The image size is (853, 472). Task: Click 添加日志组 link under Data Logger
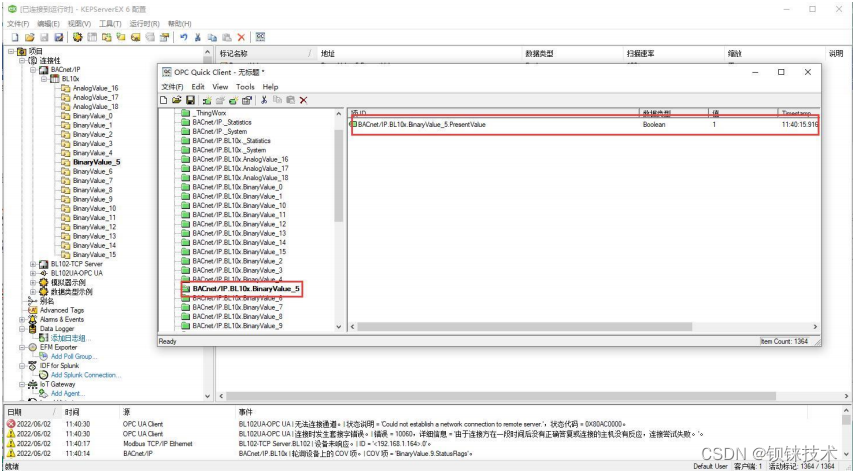(71, 338)
